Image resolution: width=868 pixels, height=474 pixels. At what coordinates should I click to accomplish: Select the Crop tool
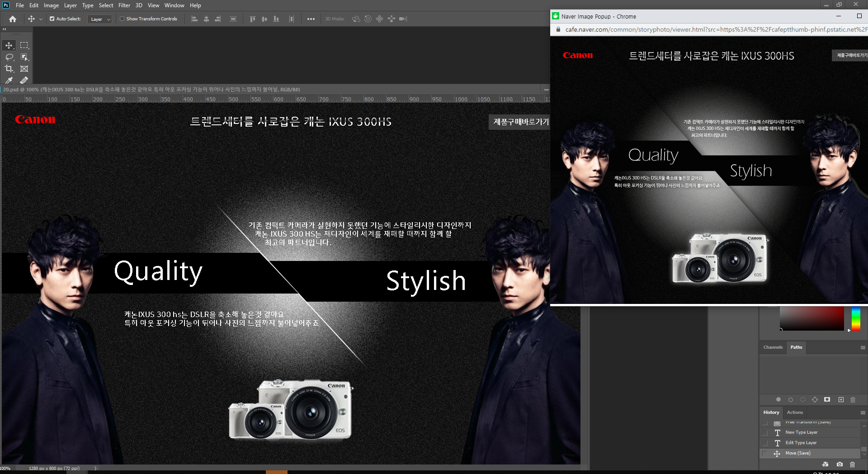pos(9,69)
